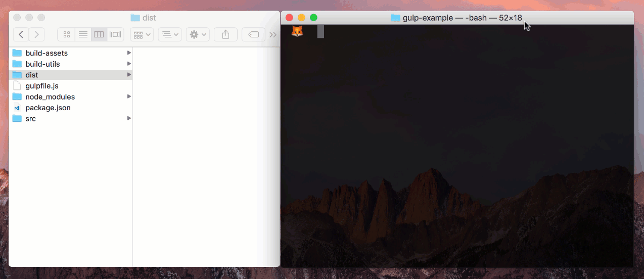Expand the dist folder arrow
Image resolution: width=644 pixels, height=279 pixels.
pyautogui.click(x=129, y=75)
